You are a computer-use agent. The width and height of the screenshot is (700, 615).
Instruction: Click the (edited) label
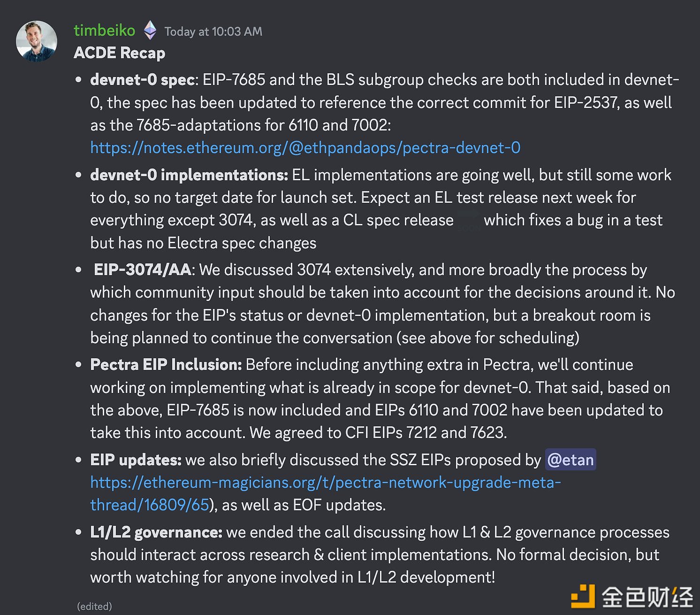pos(94,606)
